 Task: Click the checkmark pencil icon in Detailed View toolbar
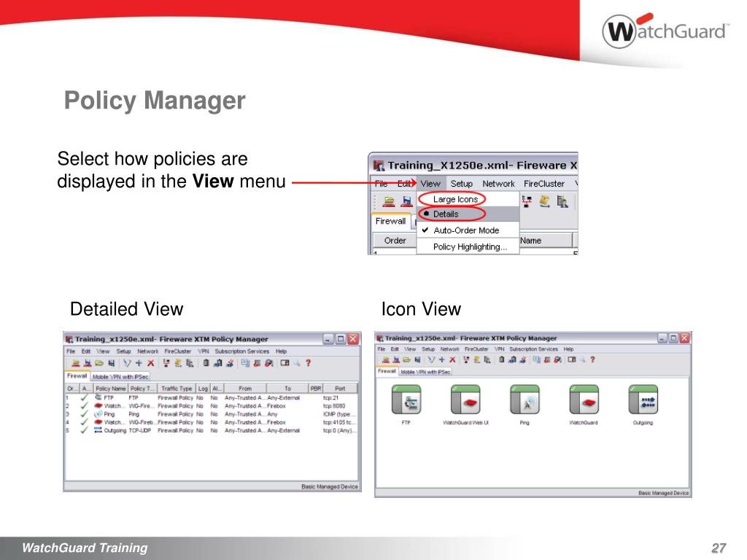point(127,363)
